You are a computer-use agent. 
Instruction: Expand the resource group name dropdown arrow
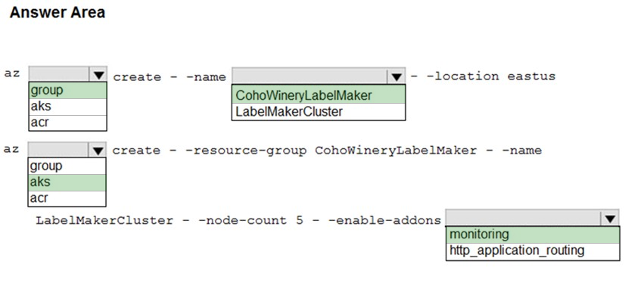[x=396, y=76]
